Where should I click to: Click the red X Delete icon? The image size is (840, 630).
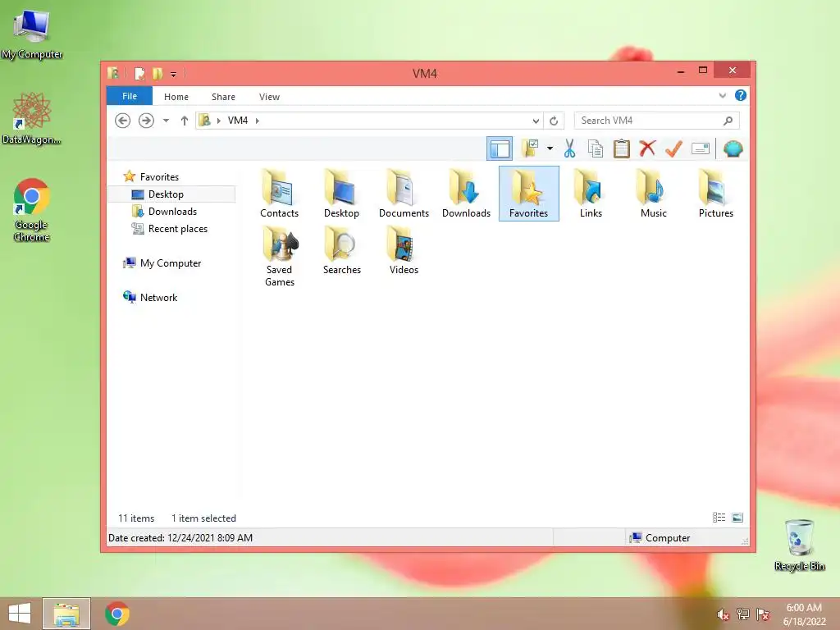(x=647, y=148)
